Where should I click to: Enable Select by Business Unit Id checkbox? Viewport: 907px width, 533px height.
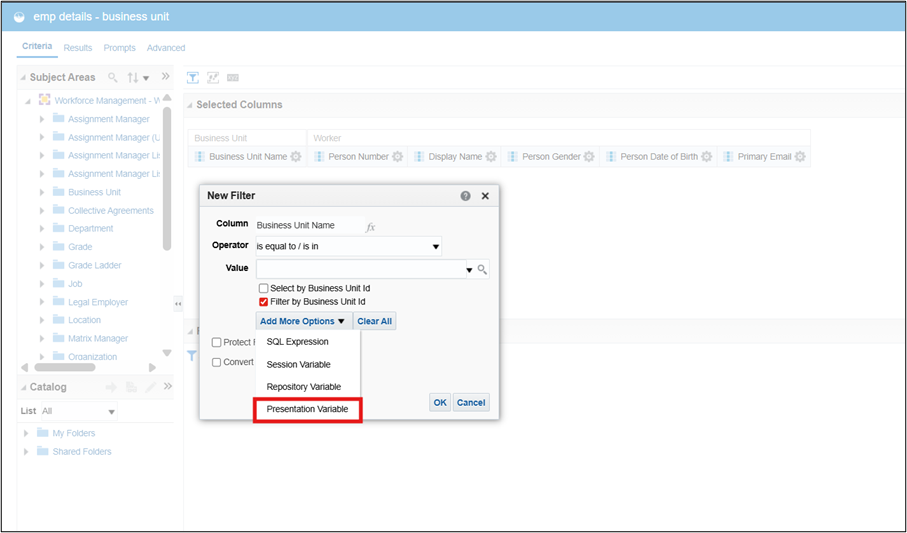264,288
